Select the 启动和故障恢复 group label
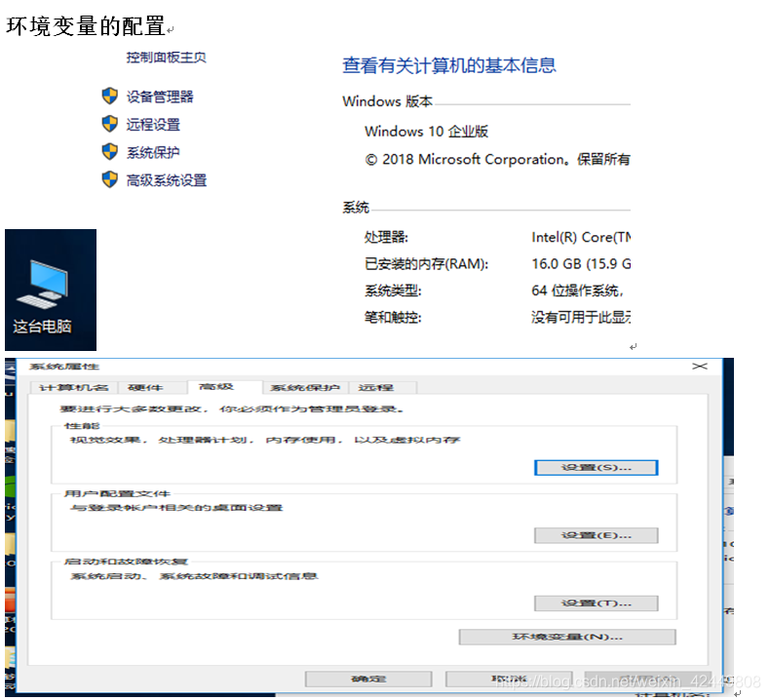The height and width of the screenshot is (700, 770). [126, 561]
